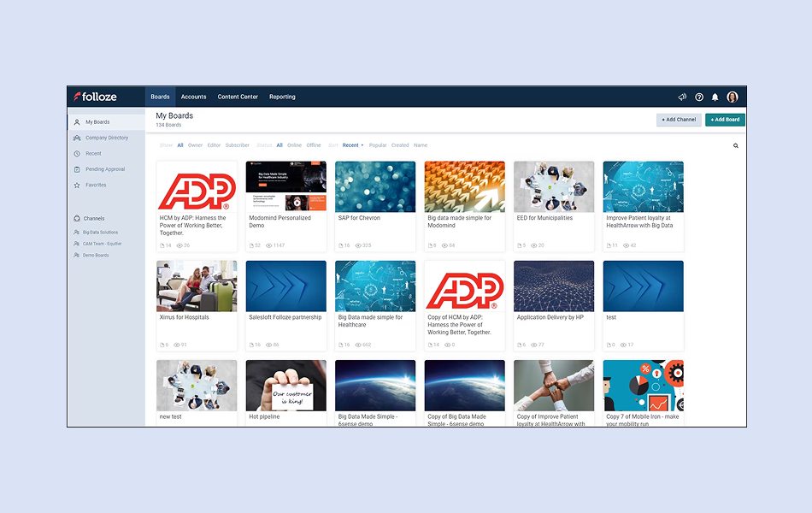Open the help question mark icon
812x513 pixels.
[699, 97]
